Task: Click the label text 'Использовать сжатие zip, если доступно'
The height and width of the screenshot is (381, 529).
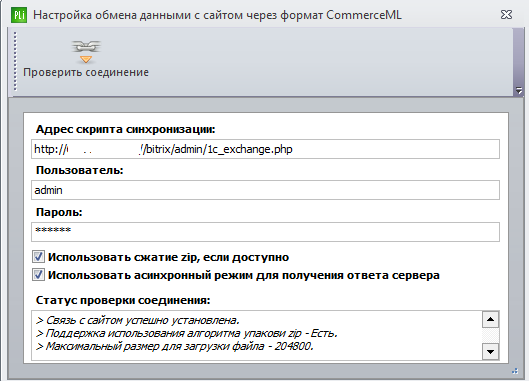Action: (168, 257)
